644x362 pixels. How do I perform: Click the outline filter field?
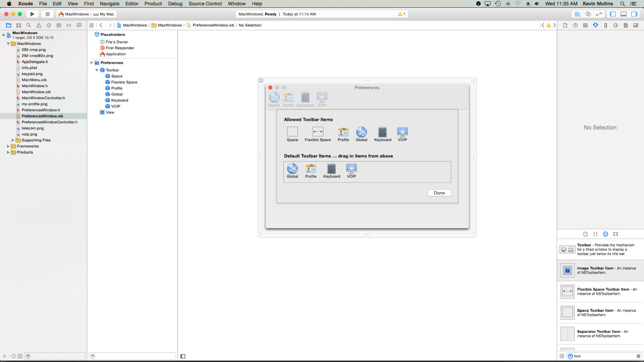pyautogui.click(x=132, y=356)
